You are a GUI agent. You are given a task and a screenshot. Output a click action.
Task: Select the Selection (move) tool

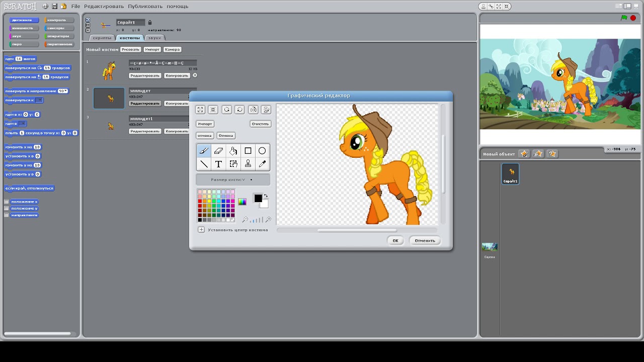(233, 164)
